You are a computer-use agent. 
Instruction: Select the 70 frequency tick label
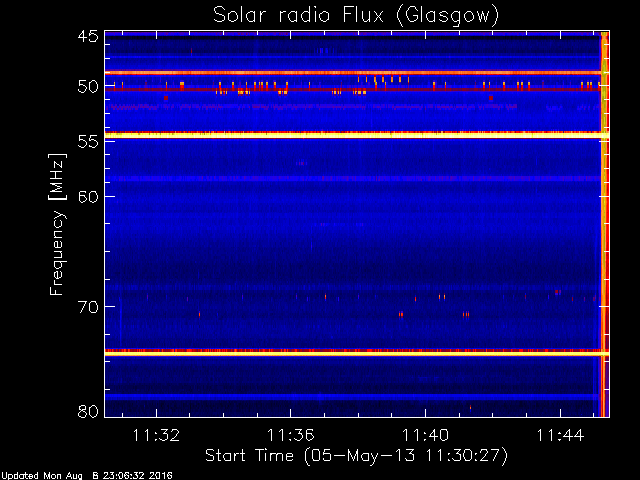pos(88,307)
